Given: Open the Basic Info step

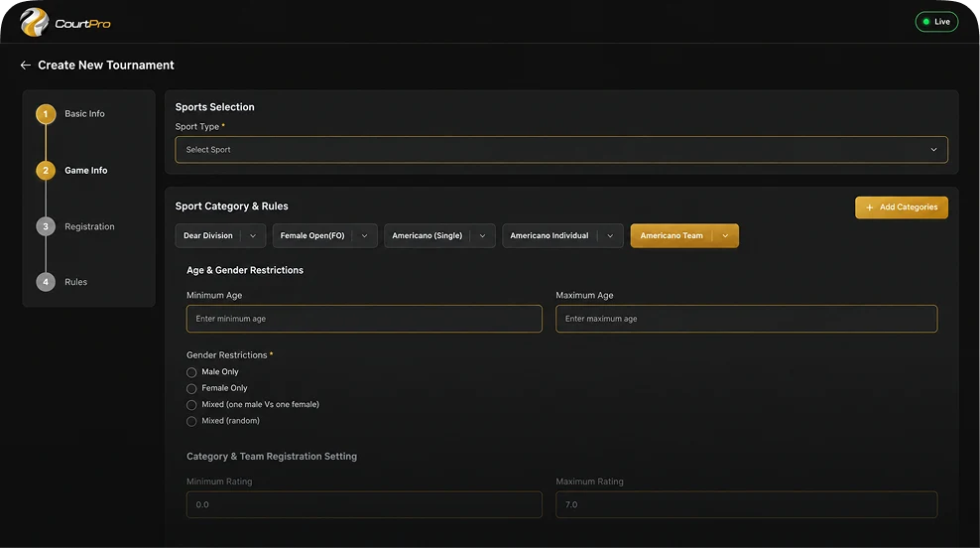Looking at the screenshot, I should [84, 114].
